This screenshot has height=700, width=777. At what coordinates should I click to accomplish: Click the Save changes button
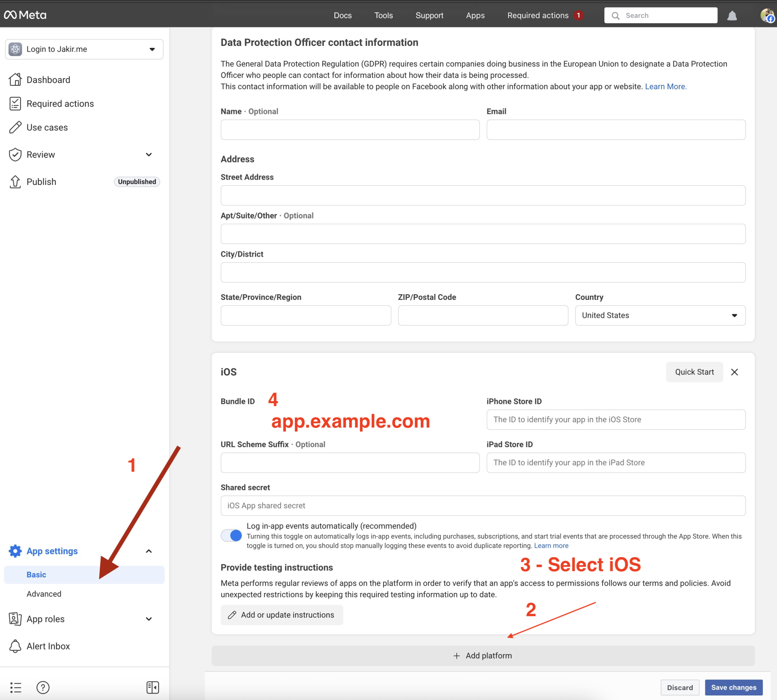point(733,687)
